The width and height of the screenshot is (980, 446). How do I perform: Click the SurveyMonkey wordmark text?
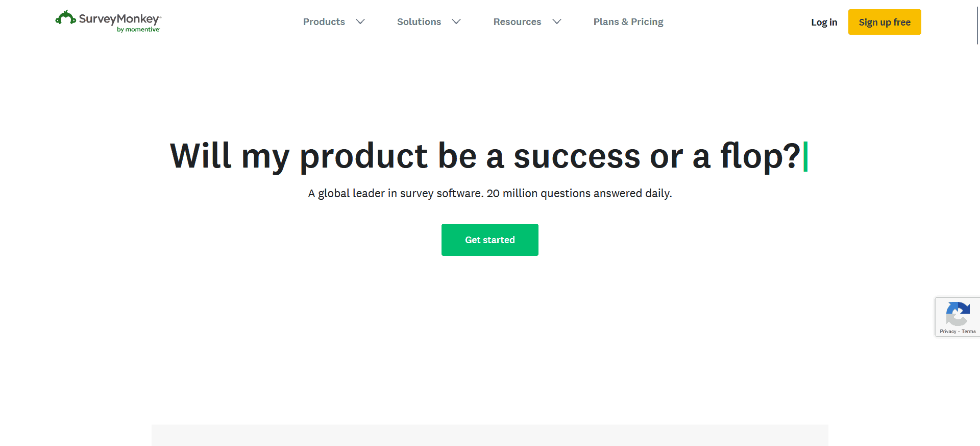point(119,19)
